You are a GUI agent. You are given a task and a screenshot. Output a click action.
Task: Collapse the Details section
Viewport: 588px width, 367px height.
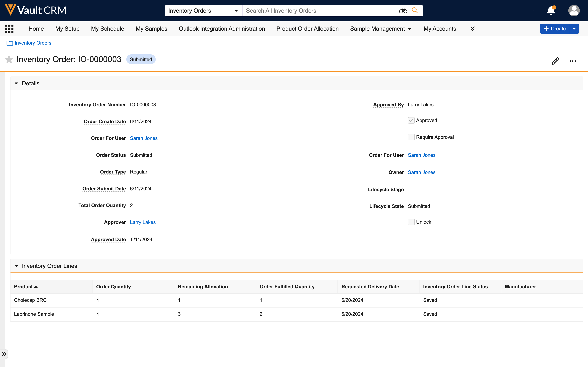(x=16, y=84)
